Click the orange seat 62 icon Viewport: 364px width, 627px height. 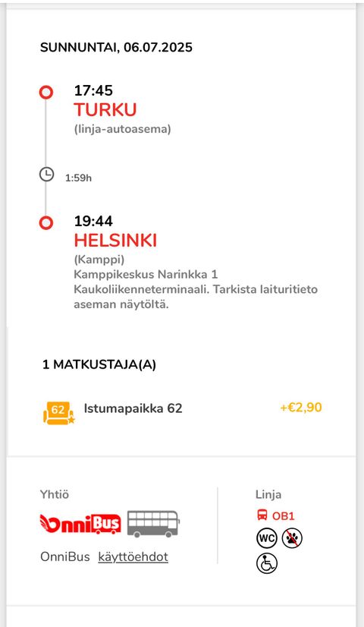click(x=58, y=412)
